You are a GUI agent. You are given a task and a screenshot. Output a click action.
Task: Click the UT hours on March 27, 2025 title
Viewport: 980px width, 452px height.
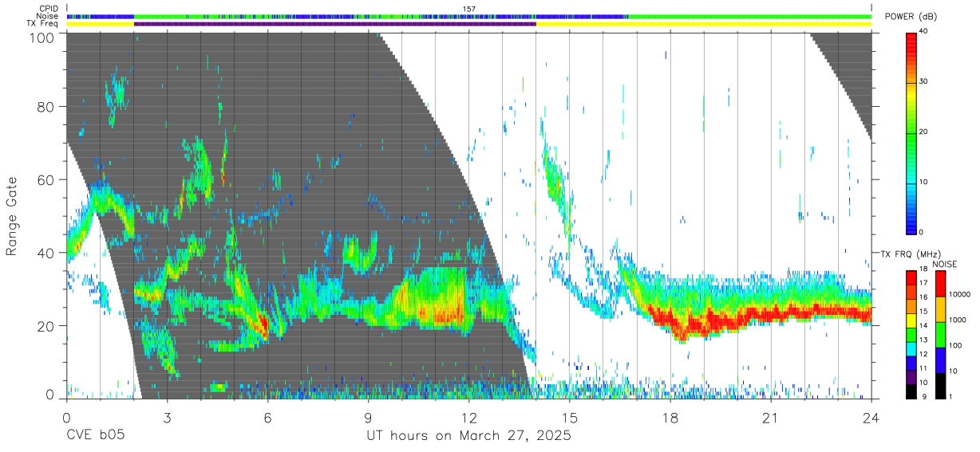(469, 436)
